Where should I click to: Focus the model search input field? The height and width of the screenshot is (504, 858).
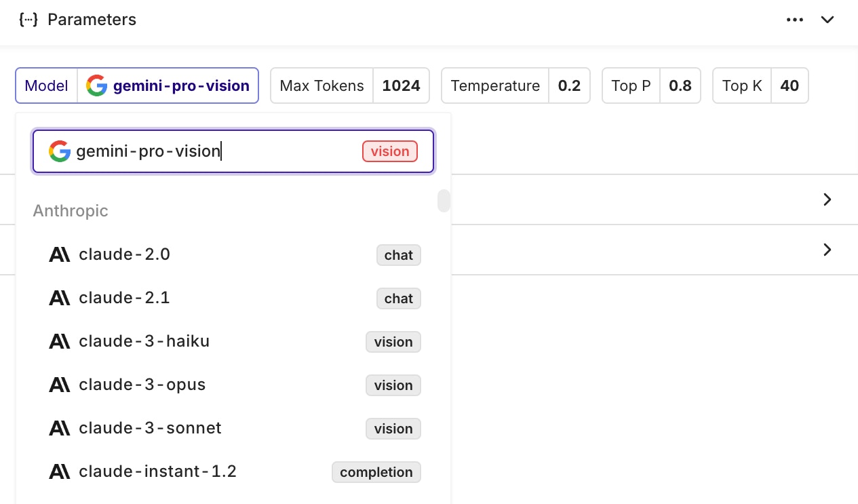233,151
